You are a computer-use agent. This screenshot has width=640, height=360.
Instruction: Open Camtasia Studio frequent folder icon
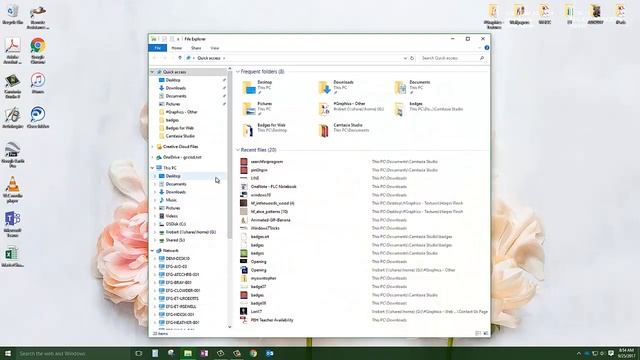pyautogui.click(x=324, y=131)
